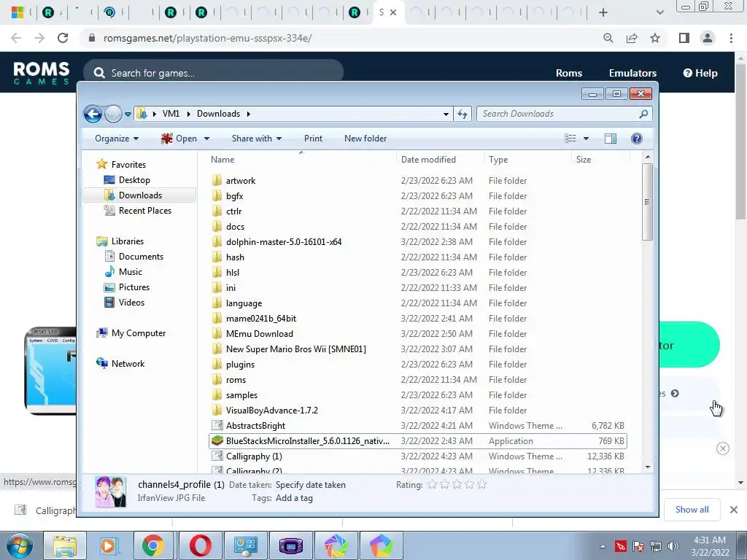Viewport: 747px width, 560px height.
Task: Go back using Explorer's blue back arrow
Action: (93, 114)
